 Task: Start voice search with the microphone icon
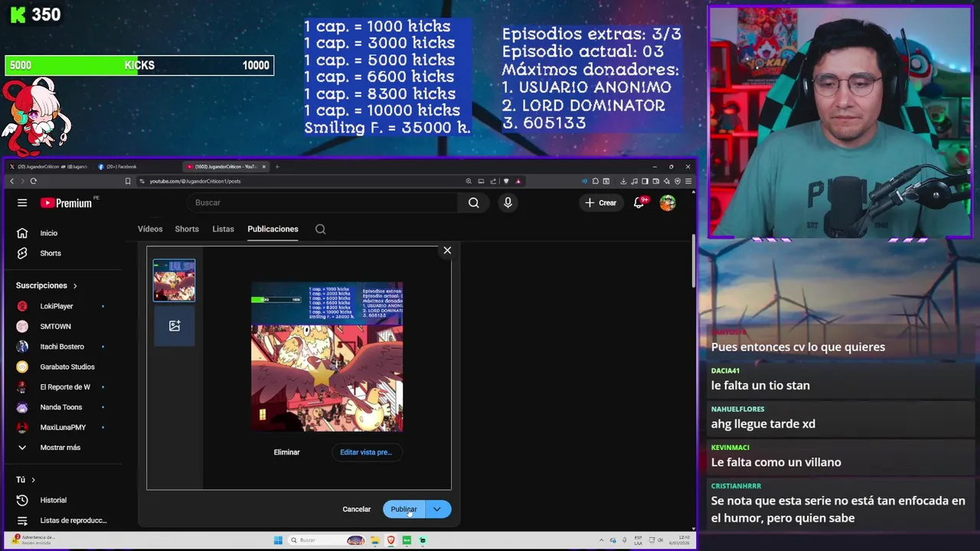pyautogui.click(x=508, y=203)
